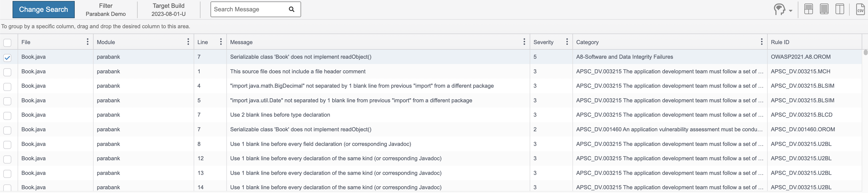This screenshot has height=193, width=868.
Task: Check the file header comment row checkbox
Action: point(7,72)
